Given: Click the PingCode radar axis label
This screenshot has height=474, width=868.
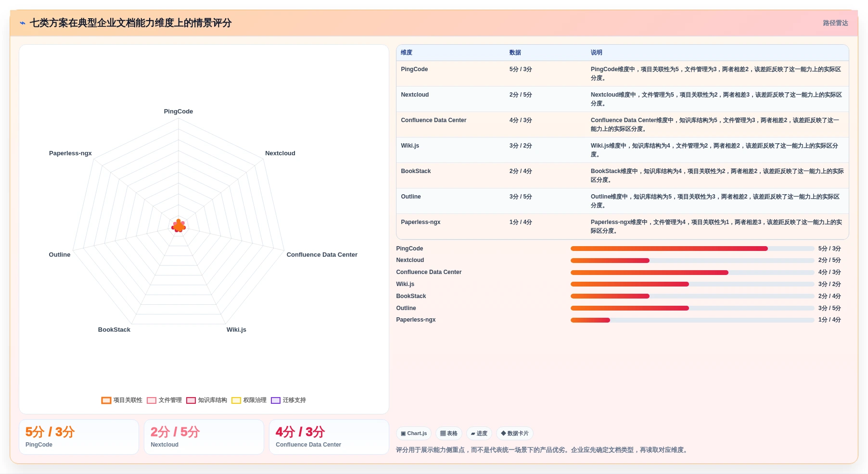Looking at the screenshot, I should [x=179, y=112].
